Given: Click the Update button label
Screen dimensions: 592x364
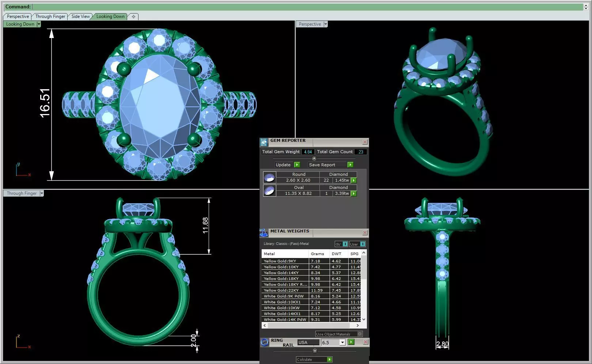Looking at the screenshot, I should click(x=283, y=165).
